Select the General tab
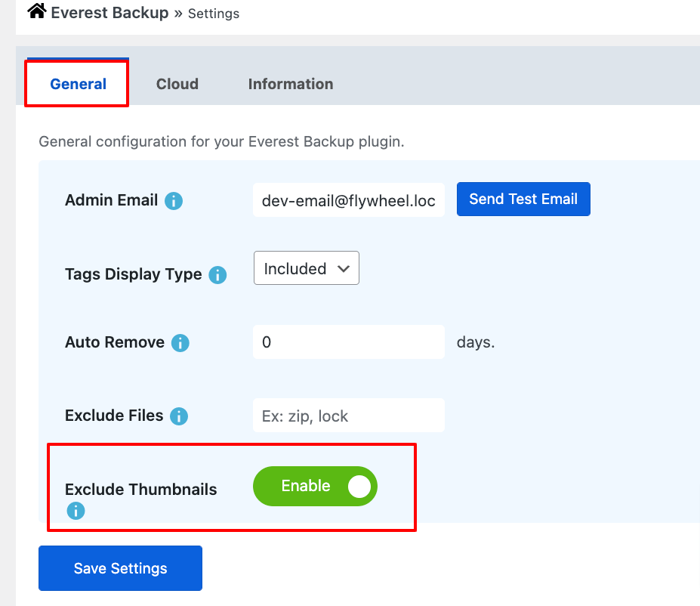This screenshot has width=700, height=606. click(x=76, y=84)
